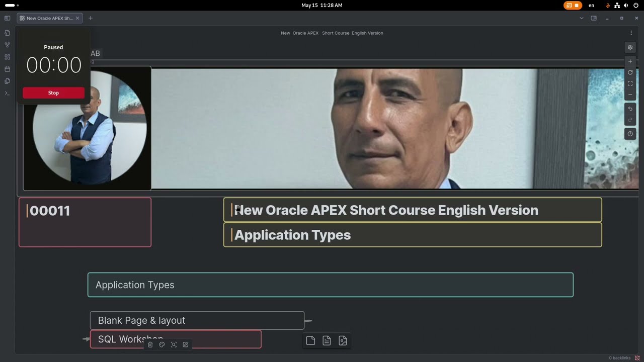The height and width of the screenshot is (362, 644).
Task: Select the Application Types heading card
Action: [x=413, y=235]
